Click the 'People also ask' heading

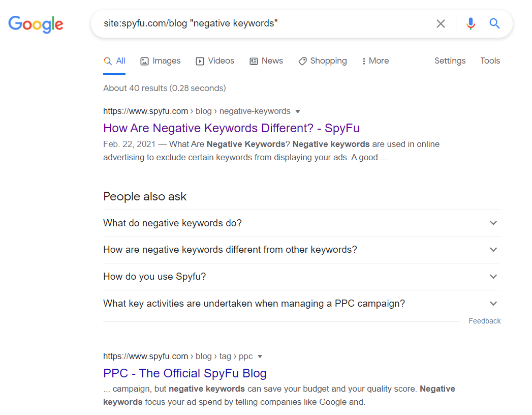coord(145,196)
